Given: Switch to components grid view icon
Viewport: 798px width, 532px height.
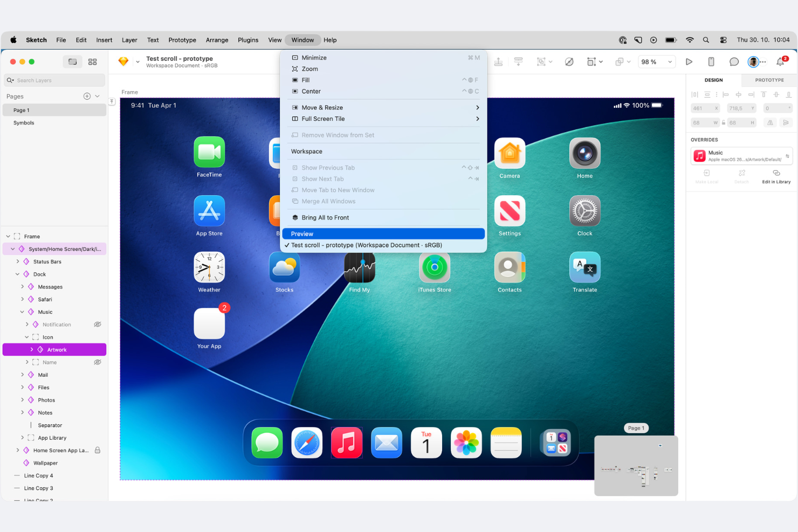Looking at the screenshot, I should pos(93,62).
